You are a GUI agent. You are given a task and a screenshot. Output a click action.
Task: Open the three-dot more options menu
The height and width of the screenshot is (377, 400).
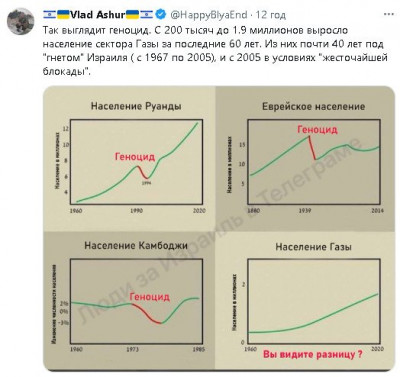(x=389, y=14)
